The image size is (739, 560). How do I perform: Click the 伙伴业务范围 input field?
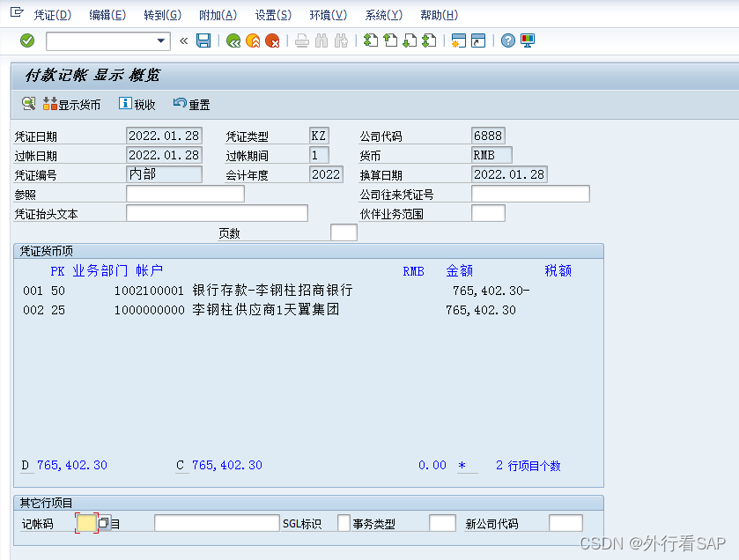click(488, 213)
